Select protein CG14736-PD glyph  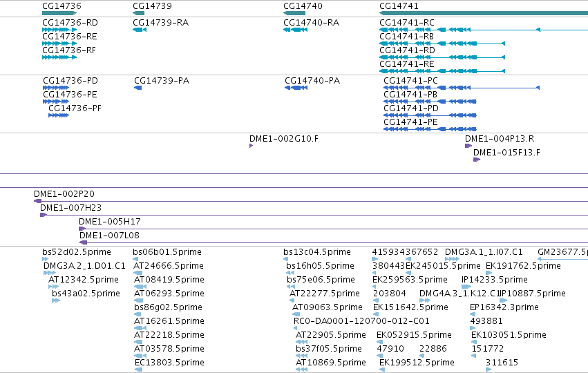(x=56, y=88)
